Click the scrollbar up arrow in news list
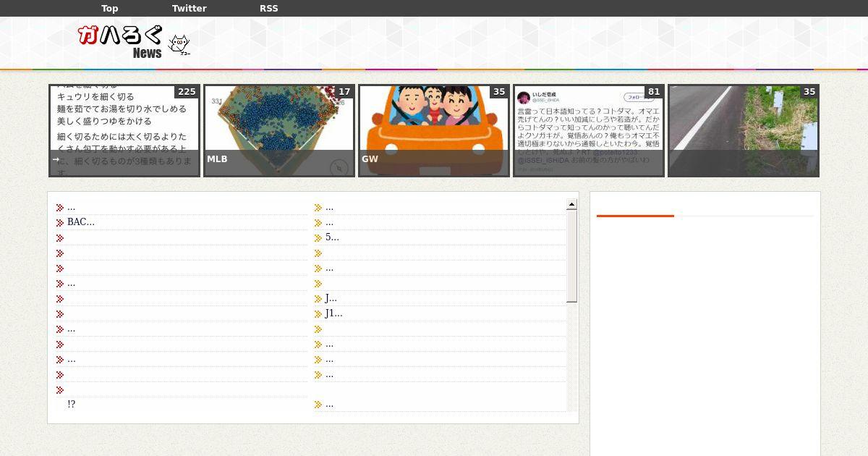The height and width of the screenshot is (456, 868). tap(571, 205)
